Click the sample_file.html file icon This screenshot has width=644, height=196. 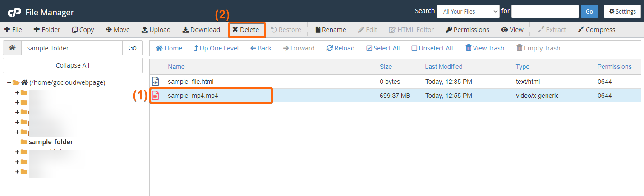coord(155,82)
